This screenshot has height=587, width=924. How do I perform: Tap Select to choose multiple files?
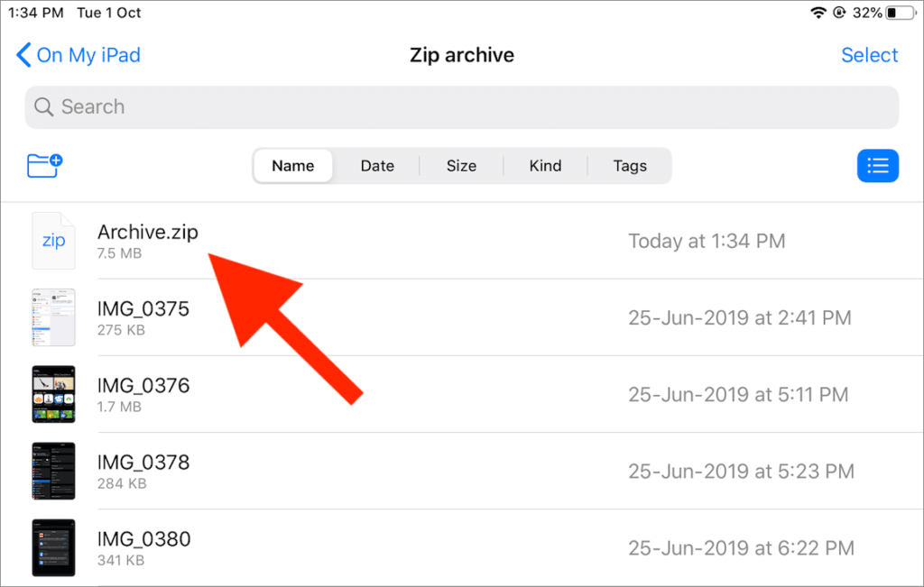pos(869,55)
